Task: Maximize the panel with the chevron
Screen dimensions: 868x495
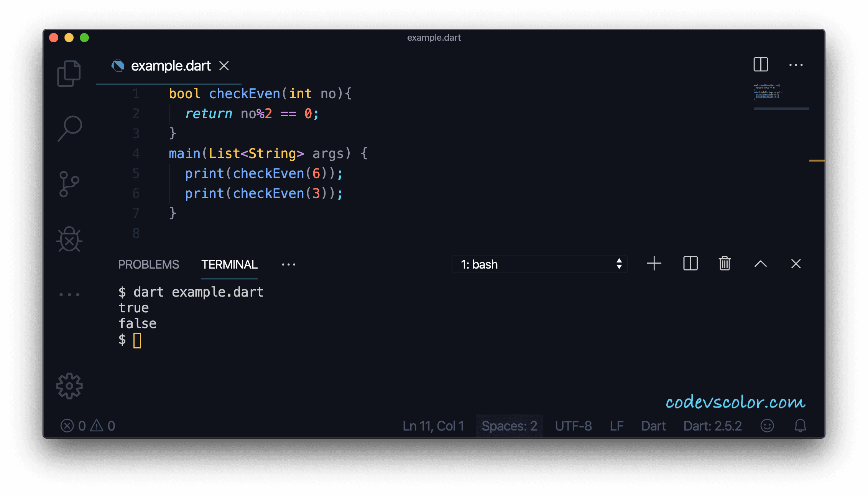Action: [x=761, y=264]
